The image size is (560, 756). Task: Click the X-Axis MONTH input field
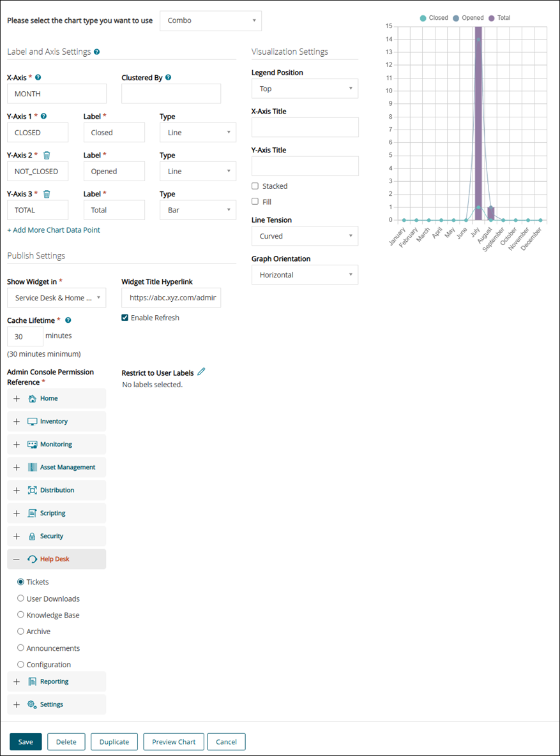[57, 94]
